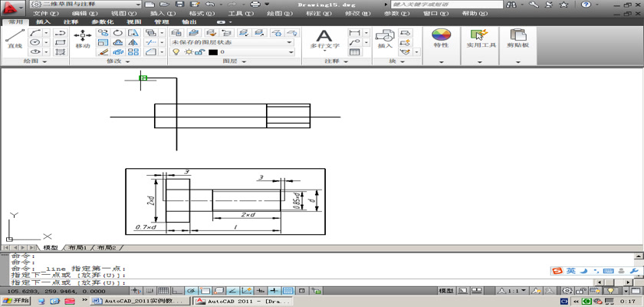Switch to AutoCAD_2011 Word taskbar button
The width and height of the screenshot is (644, 307).
(x=141, y=302)
